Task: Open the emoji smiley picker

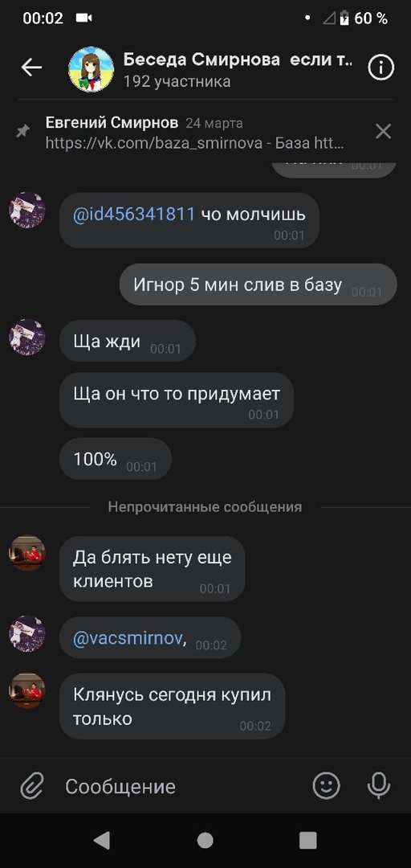Action: point(327,785)
